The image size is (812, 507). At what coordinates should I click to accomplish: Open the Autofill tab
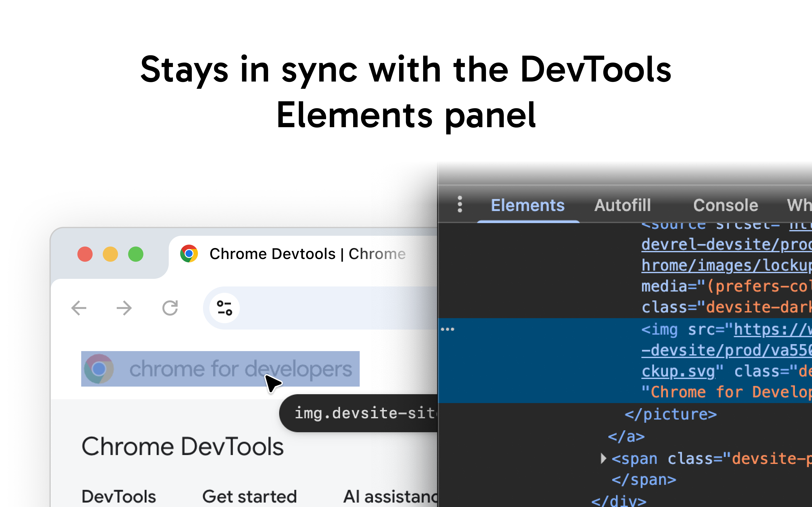coord(622,205)
